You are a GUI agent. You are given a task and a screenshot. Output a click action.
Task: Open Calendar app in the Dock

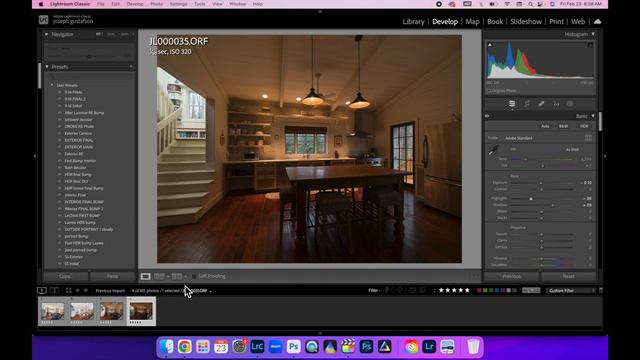pos(221,347)
